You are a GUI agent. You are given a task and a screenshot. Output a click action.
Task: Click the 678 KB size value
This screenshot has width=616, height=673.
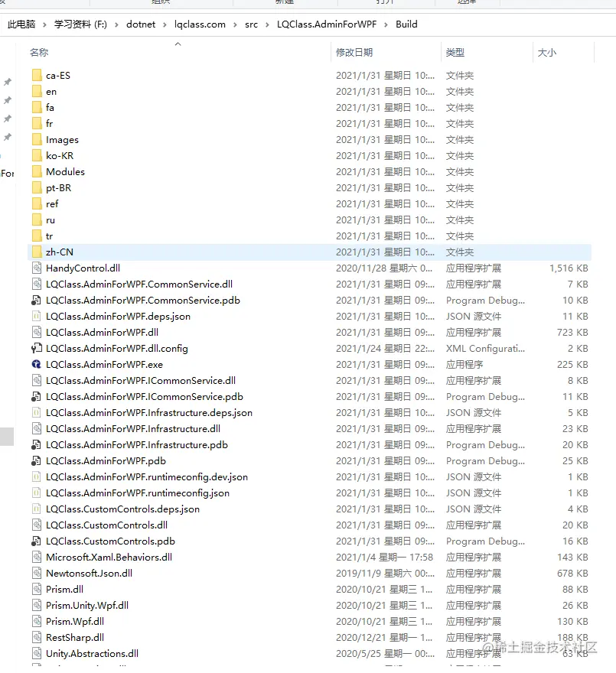pyautogui.click(x=572, y=574)
